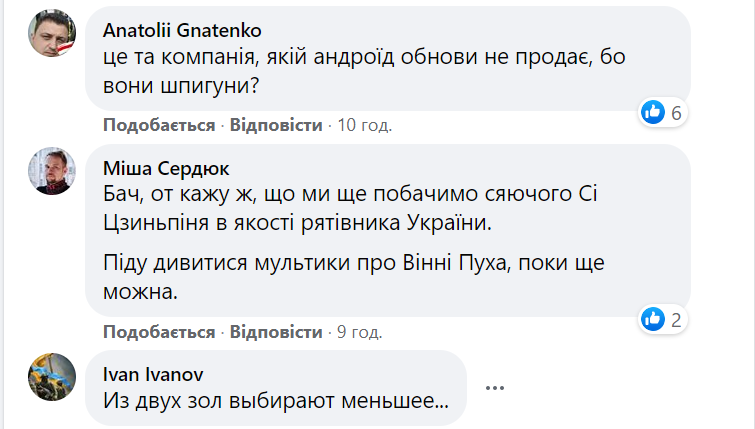Click thumbs-up reaction icon on Міша's comment
The width and height of the screenshot is (755, 429).
pyautogui.click(x=653, y=320)
